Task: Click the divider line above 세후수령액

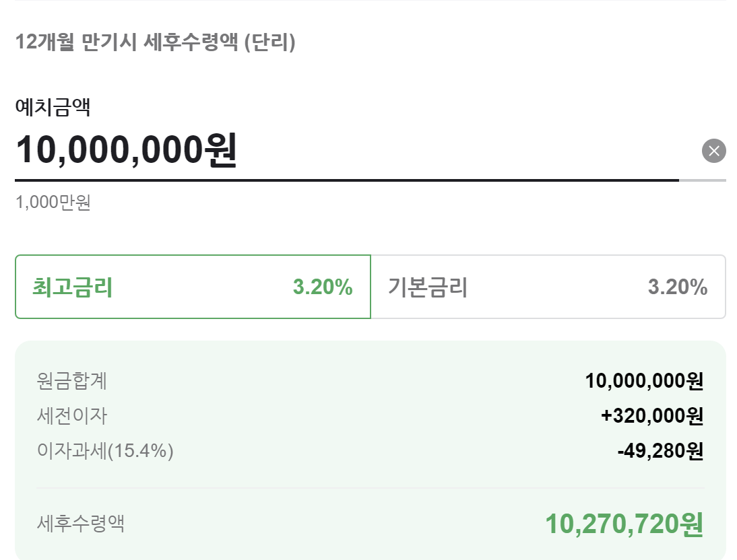Action: (371, 488)
